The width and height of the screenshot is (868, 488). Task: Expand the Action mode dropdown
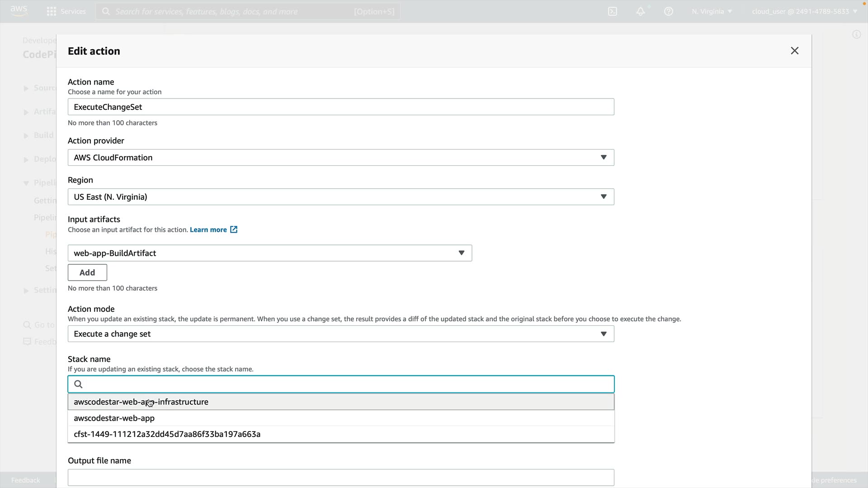click(x=341, y=334)
